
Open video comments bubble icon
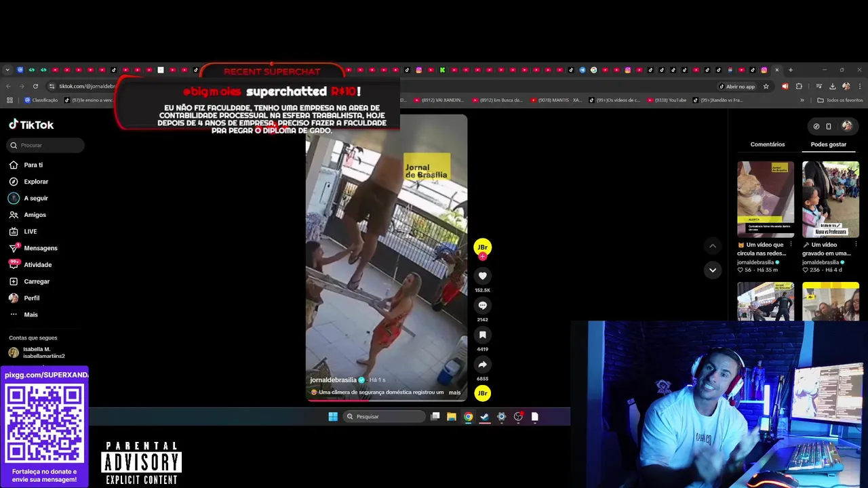coord(482,306)
